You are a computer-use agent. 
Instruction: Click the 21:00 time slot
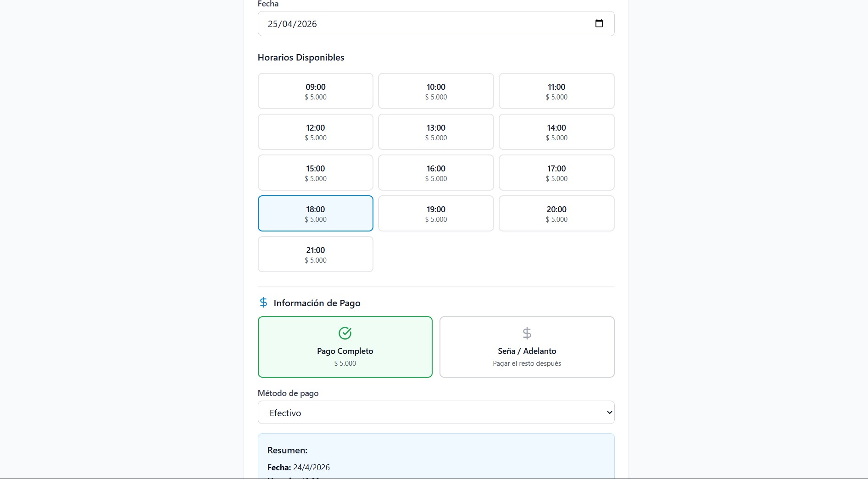316,254
